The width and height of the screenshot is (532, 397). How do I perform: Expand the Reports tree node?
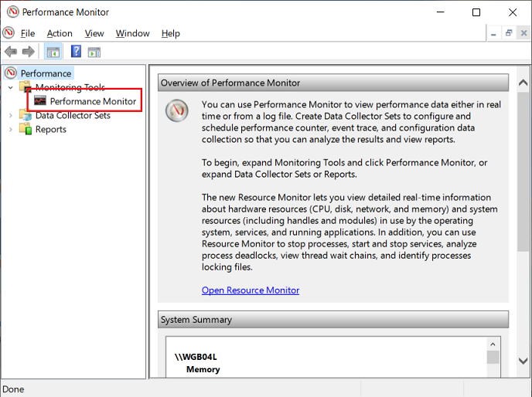11,129
